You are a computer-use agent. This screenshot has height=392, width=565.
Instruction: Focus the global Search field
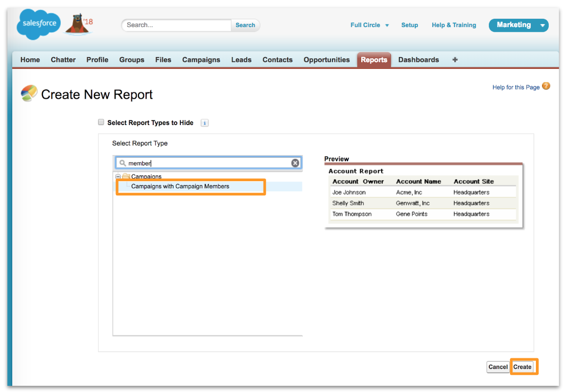click(177, 25)
